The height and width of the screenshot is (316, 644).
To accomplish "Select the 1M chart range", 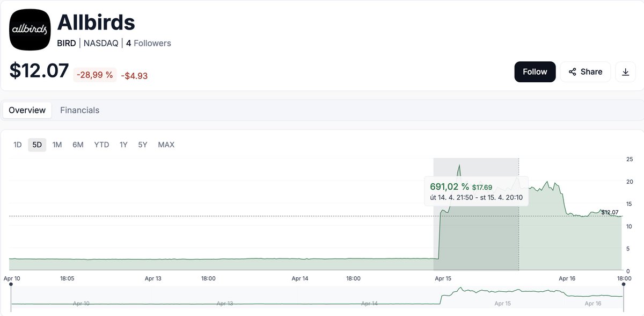I will 57,145.
